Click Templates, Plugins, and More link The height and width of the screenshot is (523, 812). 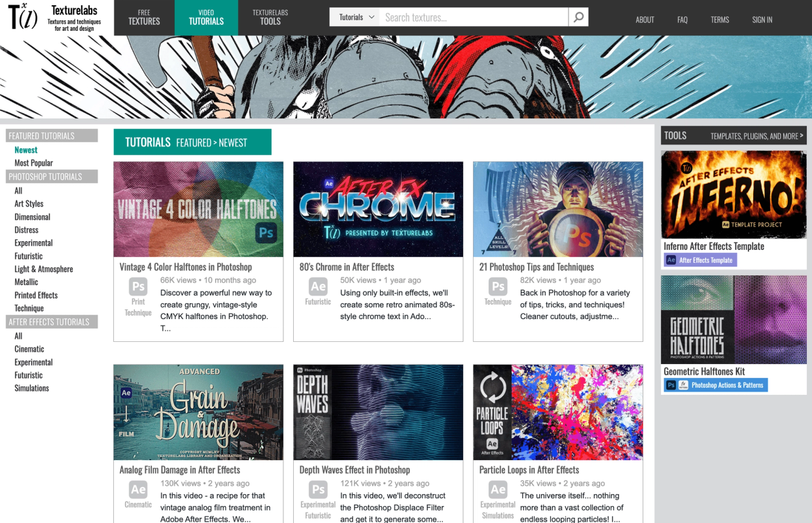pyautogui.click(x=757, y=136)
